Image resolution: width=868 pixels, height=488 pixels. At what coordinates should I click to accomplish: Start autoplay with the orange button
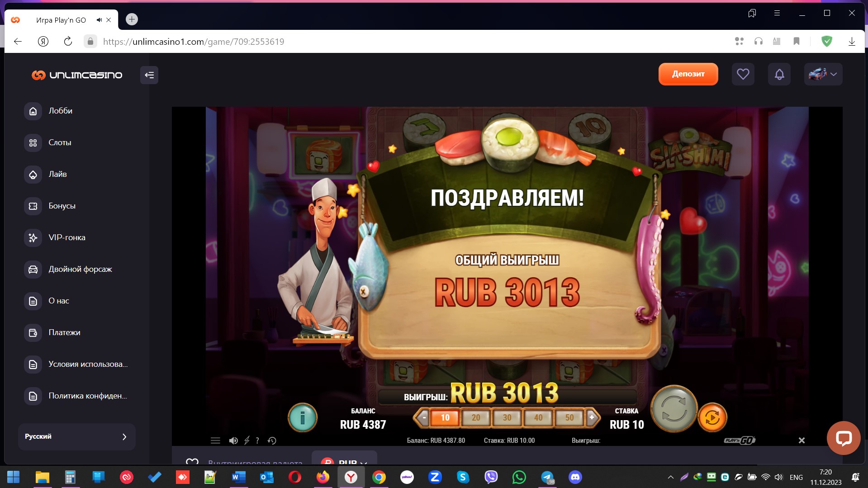tap(712, 417)
